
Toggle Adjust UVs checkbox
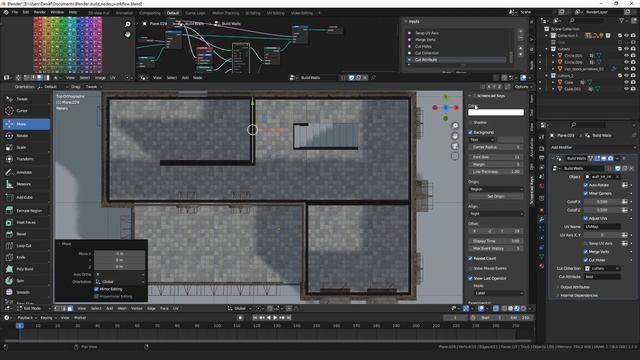coord(586,218)
